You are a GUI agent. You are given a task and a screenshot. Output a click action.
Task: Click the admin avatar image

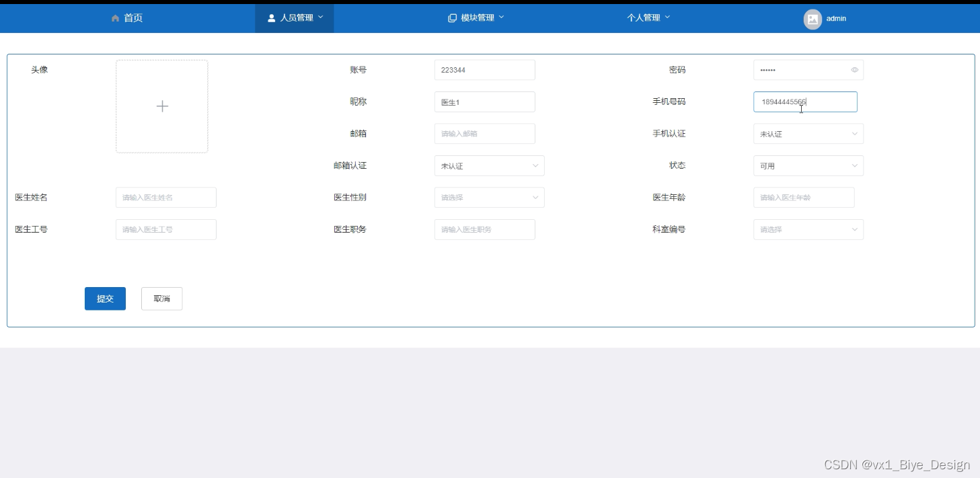tap(813, 19)
